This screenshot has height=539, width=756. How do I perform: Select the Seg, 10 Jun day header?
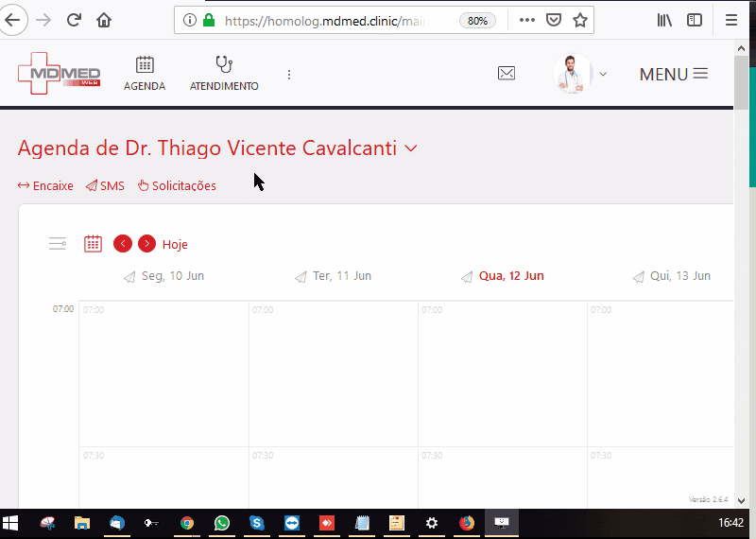coord(173,276)
